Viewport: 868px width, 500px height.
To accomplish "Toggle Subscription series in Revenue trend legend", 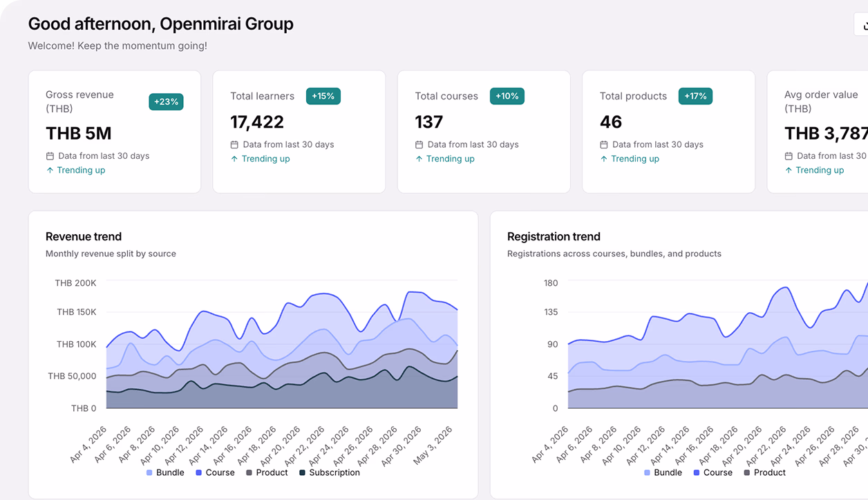I will tap(330, 472).
